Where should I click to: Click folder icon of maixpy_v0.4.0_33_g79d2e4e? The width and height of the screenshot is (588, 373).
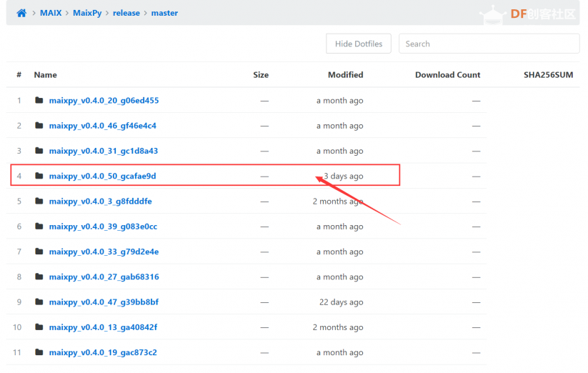coord(39,251)
